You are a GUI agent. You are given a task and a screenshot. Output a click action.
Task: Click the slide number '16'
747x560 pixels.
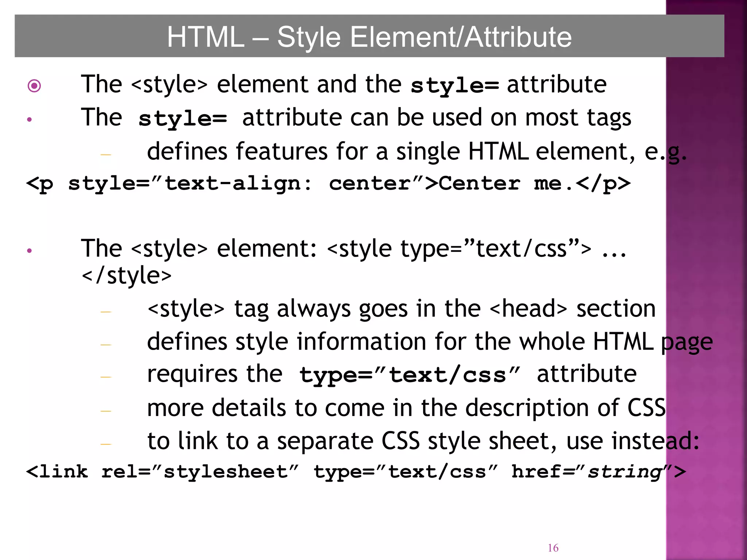(553, 548)
